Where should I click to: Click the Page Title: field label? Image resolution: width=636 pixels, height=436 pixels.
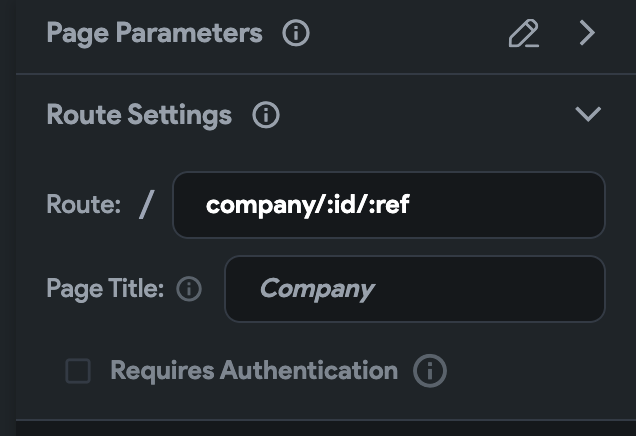coord(104,290)
